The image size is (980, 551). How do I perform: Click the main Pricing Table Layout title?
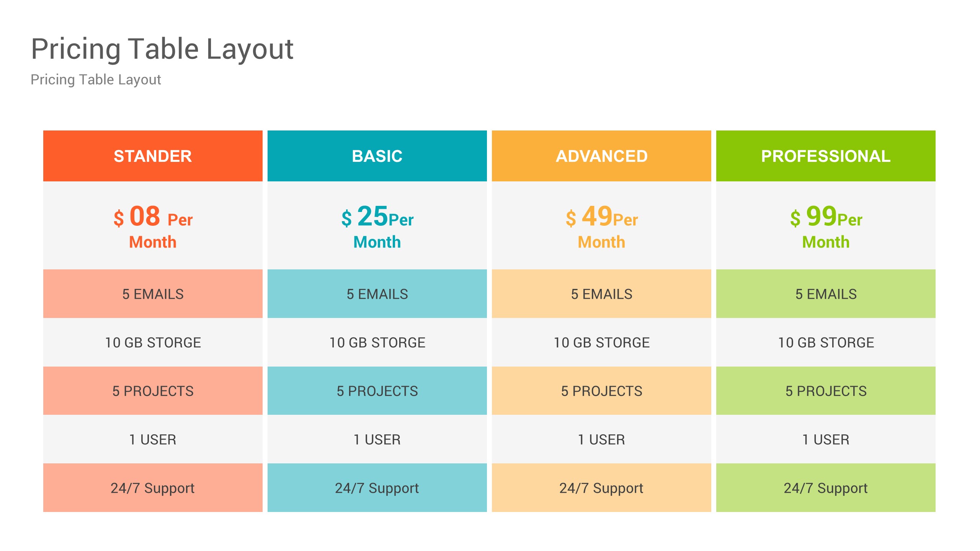tap(162, 49)
